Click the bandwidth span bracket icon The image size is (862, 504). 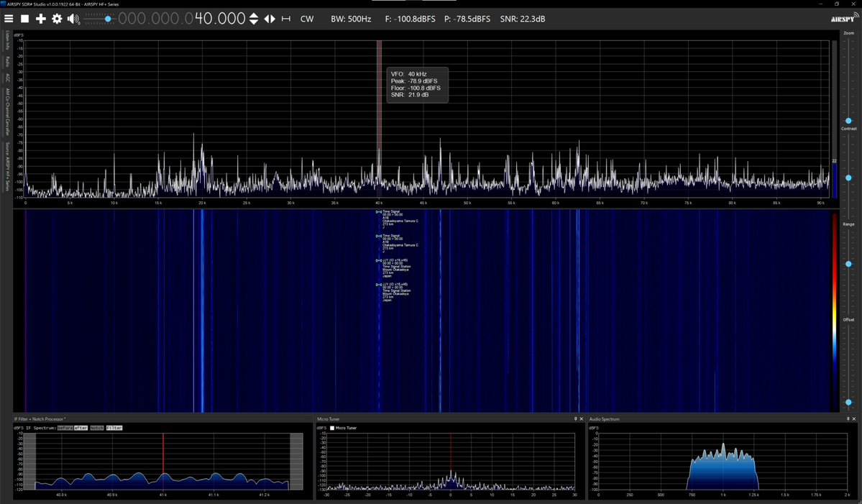(x=286, y=19)
